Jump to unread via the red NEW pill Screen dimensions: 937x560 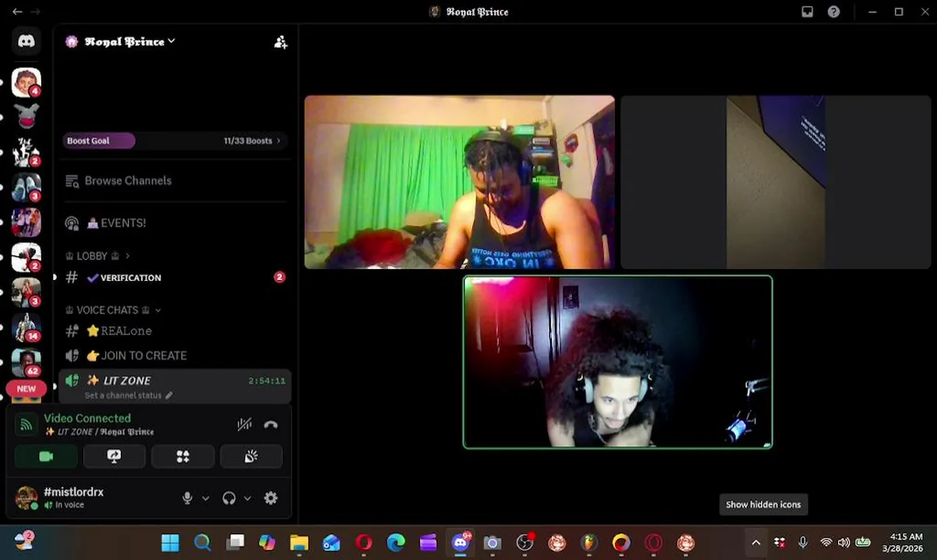pos(26,389)
